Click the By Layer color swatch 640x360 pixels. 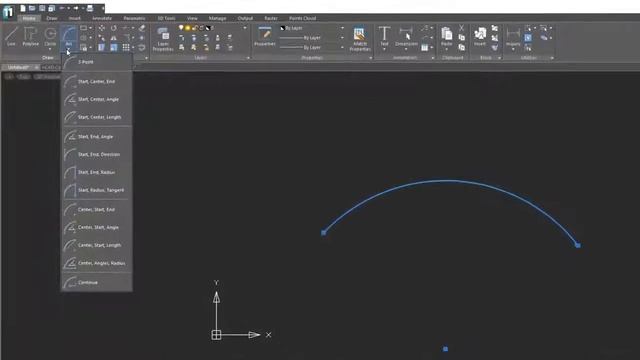point(282,28)
